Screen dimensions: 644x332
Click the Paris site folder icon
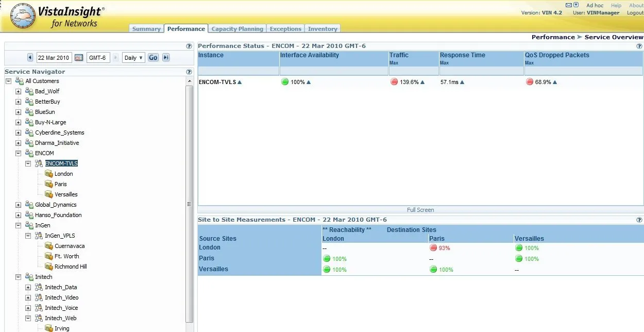(49, 184)
